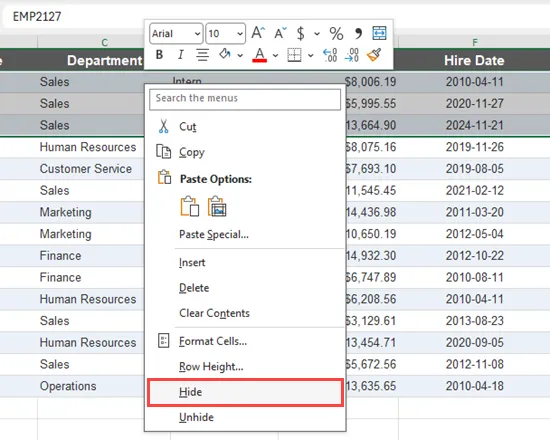Open Format Cells dialog entry
The width and height of the screenshot is (550, 440).
[245, 341]
